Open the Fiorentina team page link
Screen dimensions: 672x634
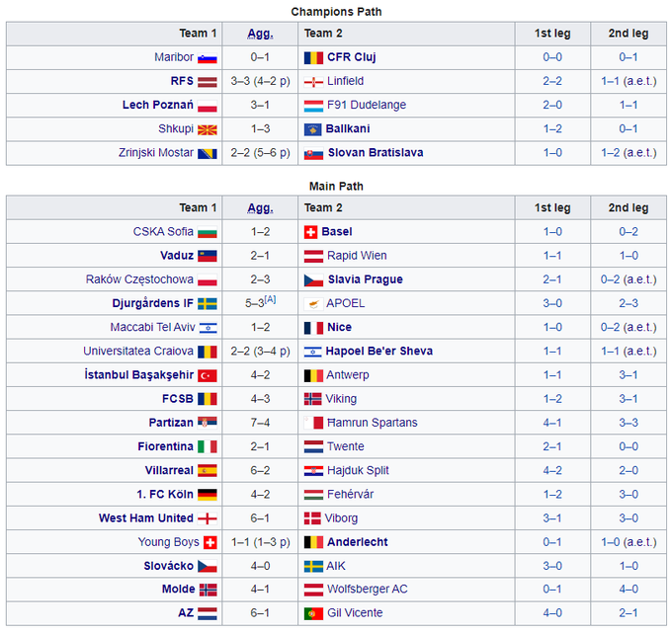click(x=165, y=446)
